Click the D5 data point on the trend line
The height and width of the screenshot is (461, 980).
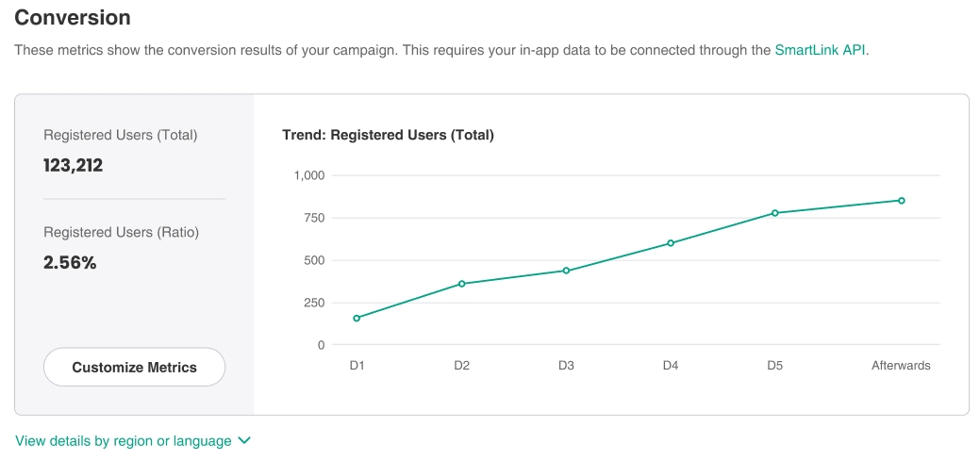775,213
